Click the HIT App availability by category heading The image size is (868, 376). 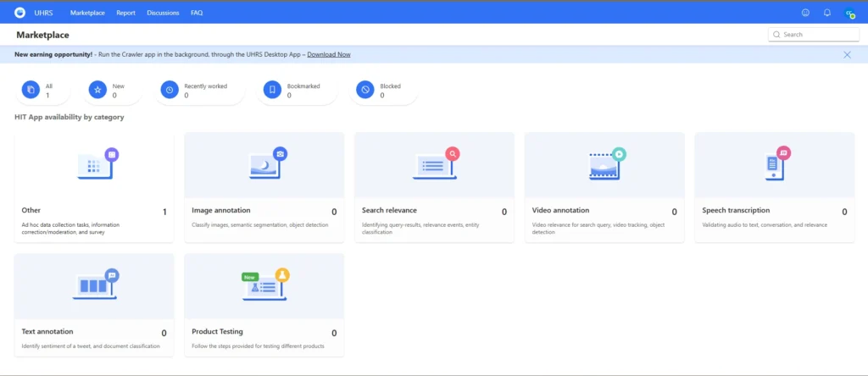pos(70,117)
